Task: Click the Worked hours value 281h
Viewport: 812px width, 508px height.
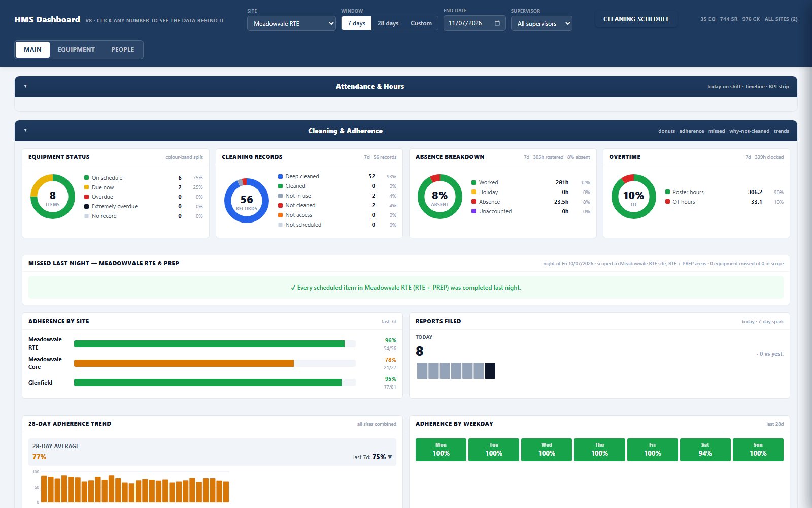Action: tap(562, 182)
